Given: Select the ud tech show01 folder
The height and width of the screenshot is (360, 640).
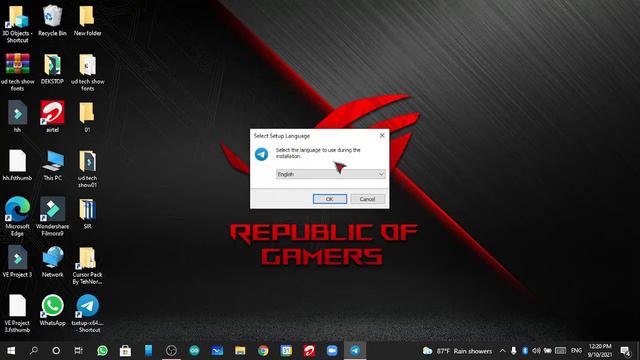Looking at the screenshot, I should (87, 169).
